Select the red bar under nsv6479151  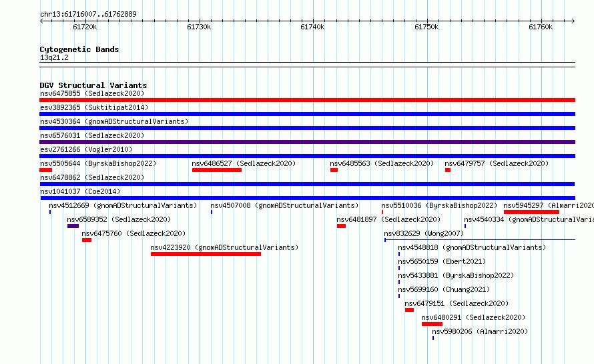coord(409,310)
